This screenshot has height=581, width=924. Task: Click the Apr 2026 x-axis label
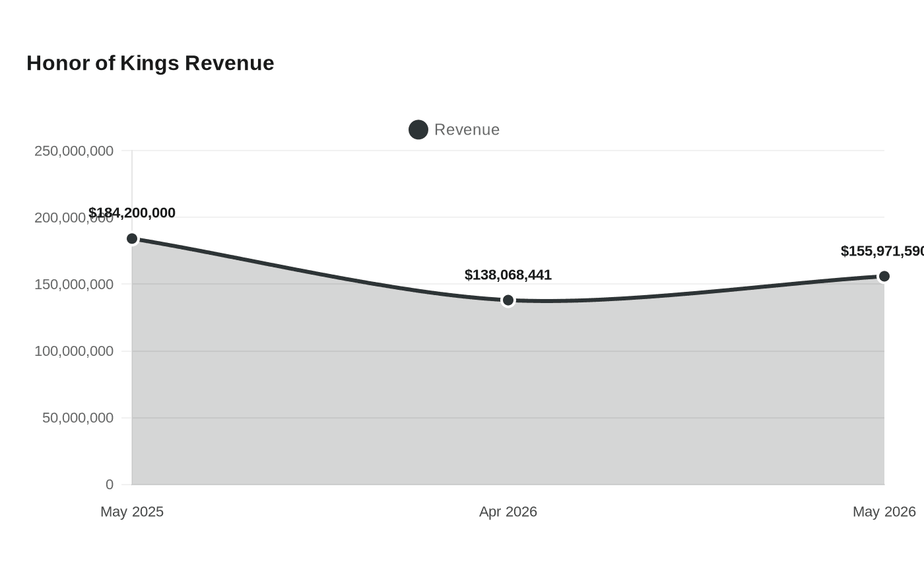point(508,512)
